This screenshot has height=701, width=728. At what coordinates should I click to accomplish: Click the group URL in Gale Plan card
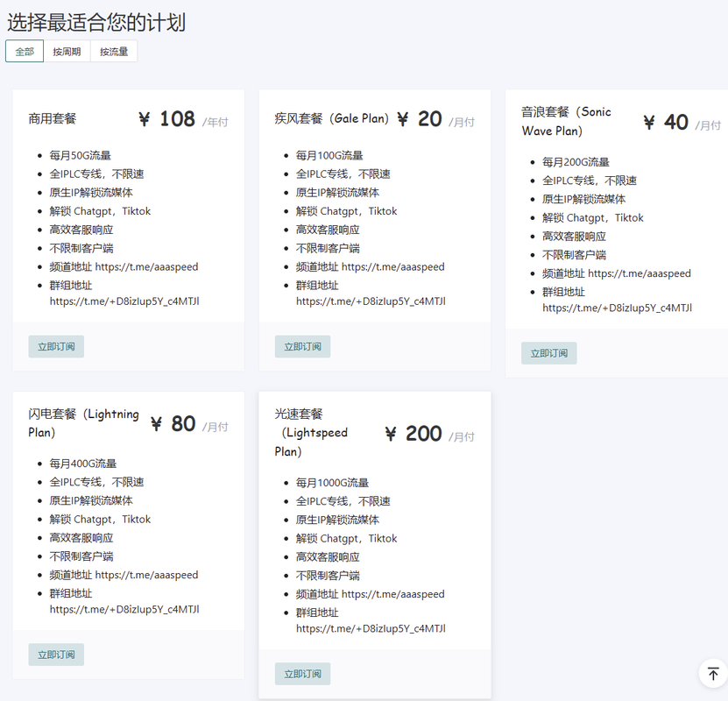(371, 301)
